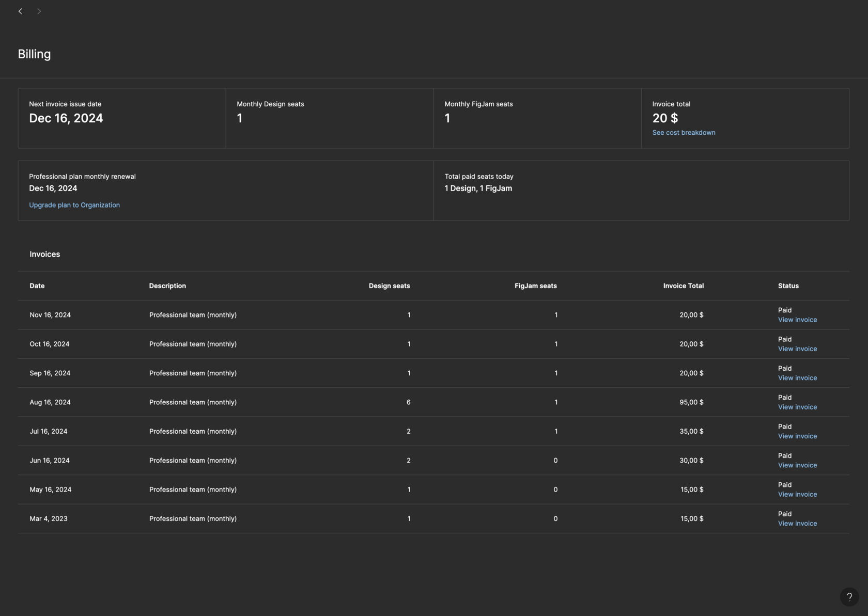The image size is (868, 616).
Task: View invoice for May 16, 2024
Action: click(797, 494)
